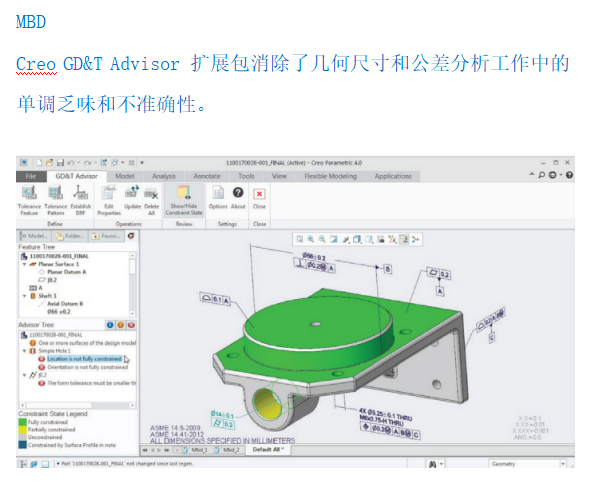Toggle annotation display icon in graphics toolbar
Screen dimensions: 599x494
(x=404, y=239)
